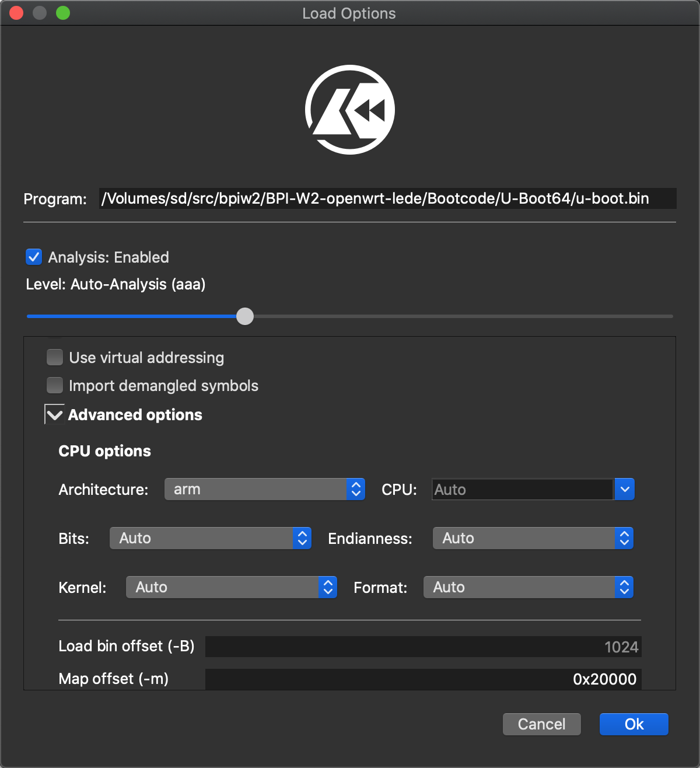
Task: Enable Import demangled symbols
Action: pos(54,385)
